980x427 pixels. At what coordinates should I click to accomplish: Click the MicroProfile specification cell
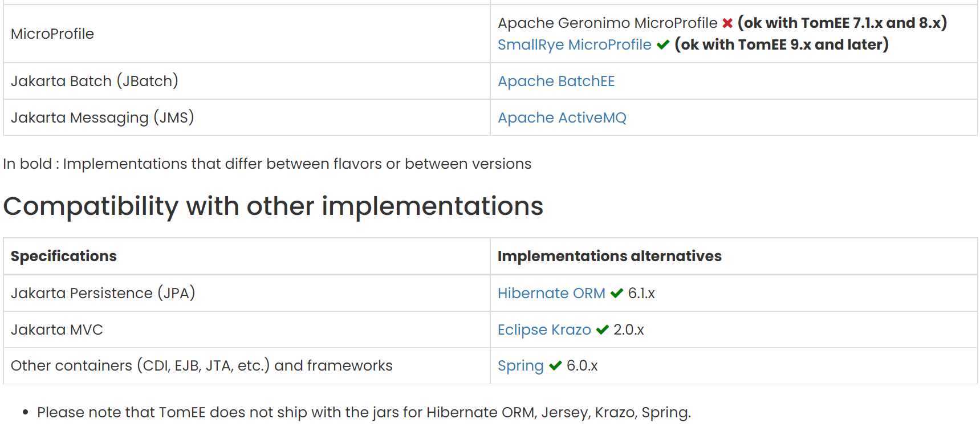coord(52,34)
